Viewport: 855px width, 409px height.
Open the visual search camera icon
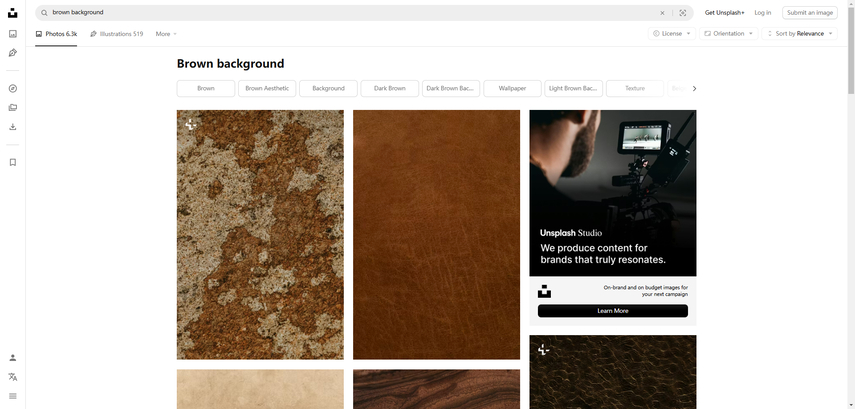(682, 13)
